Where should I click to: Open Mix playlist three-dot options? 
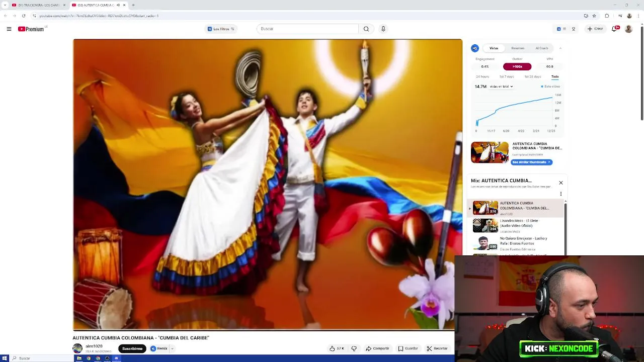pos(561,194)
